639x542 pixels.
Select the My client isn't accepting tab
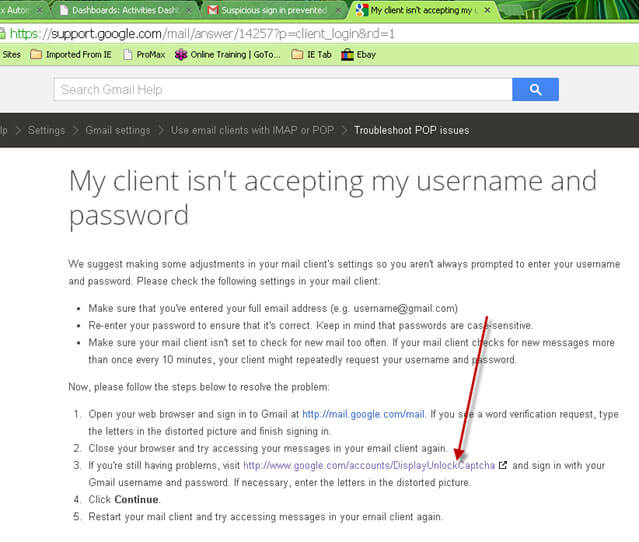pyautogui.click(x=421, y=10)
